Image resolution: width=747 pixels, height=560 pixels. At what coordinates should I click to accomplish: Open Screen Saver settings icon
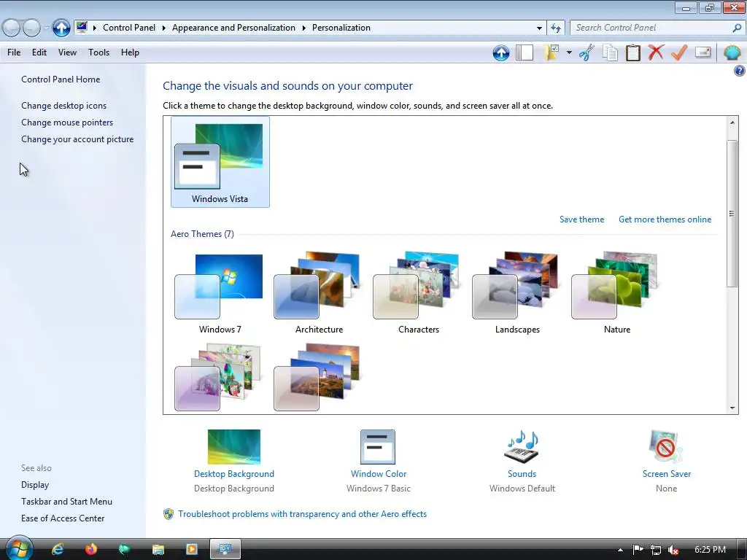(666, 447)
